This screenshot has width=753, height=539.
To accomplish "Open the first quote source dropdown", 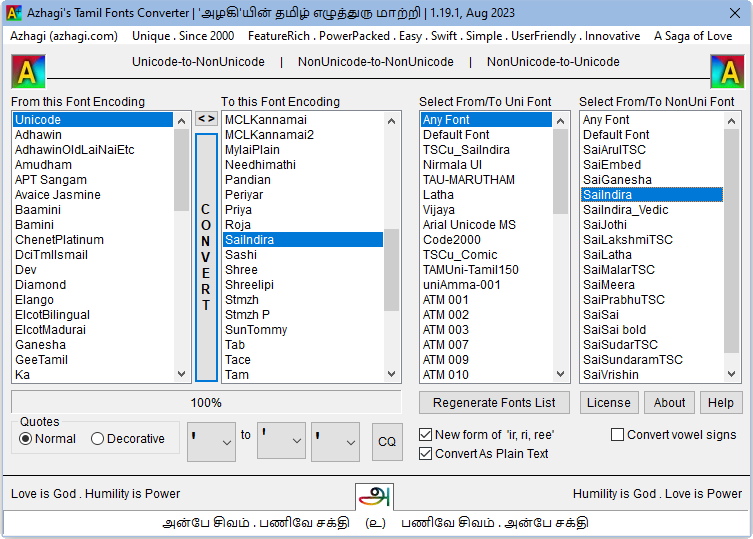I will coord(211,442).
